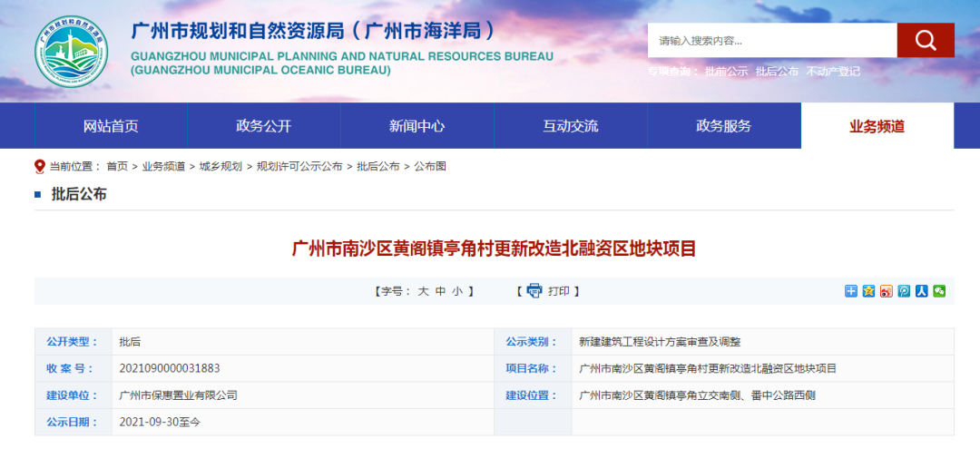Go to 公布图 in breadcrumb
This screenshot has width=980, height=458.
pyautogui.click(x=430, y=166)
